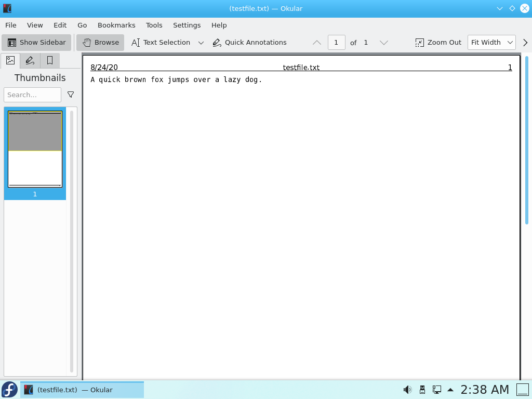Click the Zoom Out button
Screen dimensions: 532x399
(x=438, y=43)
